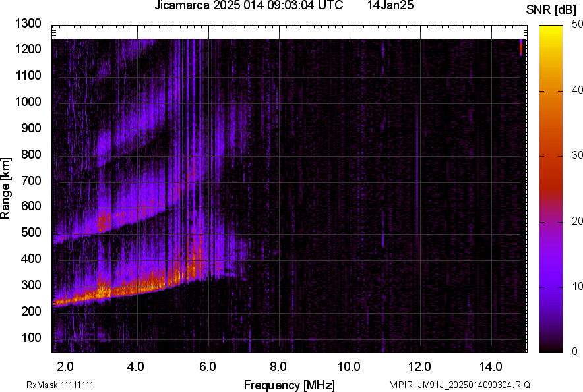The image size is (583, 392).
Task: Click the colorbar tick label 40
Action: pyautogui.click(x=578, y=90)
